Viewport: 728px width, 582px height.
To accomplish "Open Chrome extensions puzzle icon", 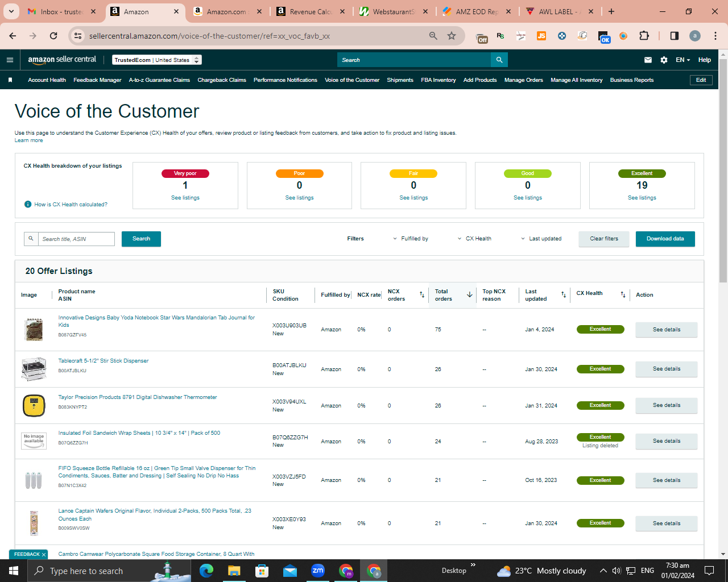I will click(644, 36).
